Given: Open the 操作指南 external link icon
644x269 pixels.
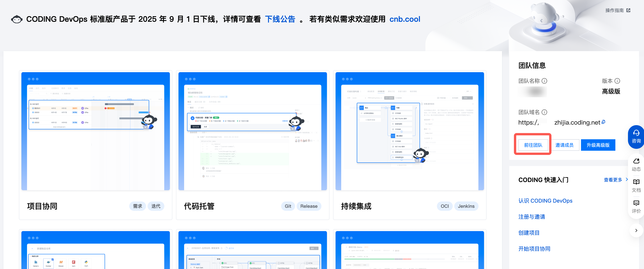Looking at the screenshot, I should [628, 10].
